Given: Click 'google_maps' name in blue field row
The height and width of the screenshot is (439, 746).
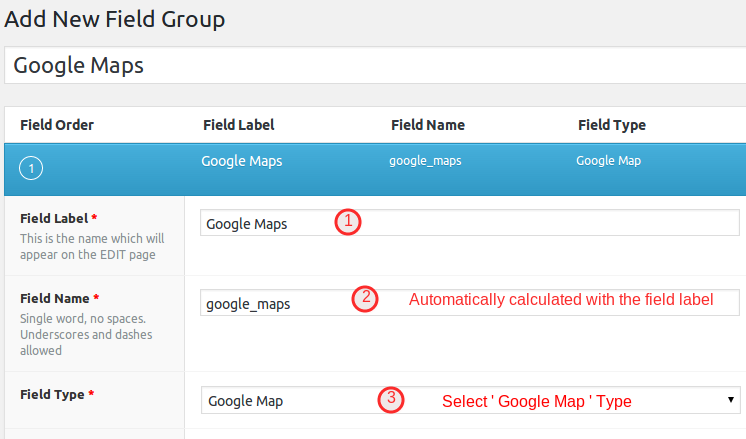Looking at the screenshot, I should [x=425, y=161].
